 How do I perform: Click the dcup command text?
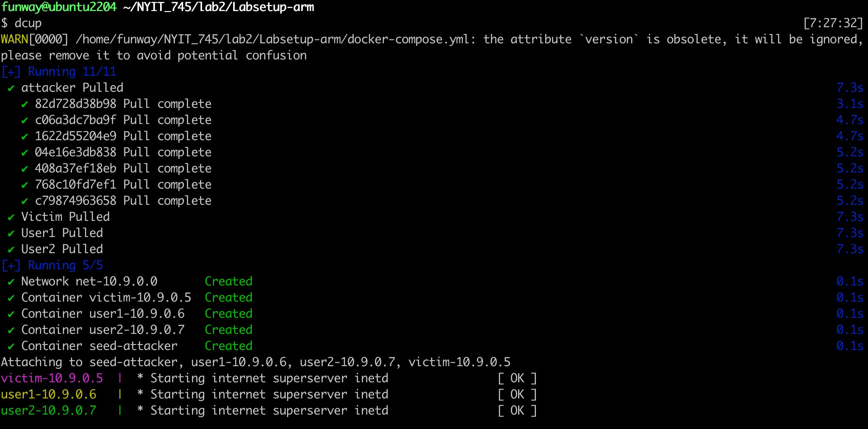(x=28, y=23)
